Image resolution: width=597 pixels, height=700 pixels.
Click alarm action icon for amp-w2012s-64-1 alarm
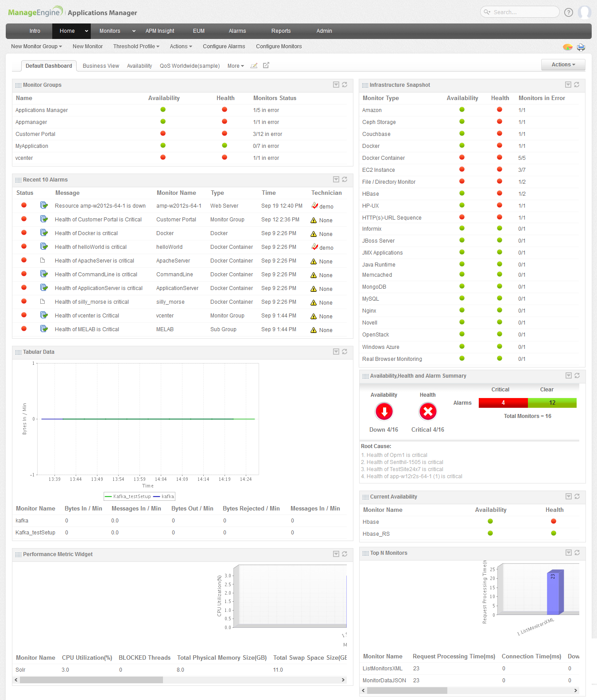(x=44, y=205)
